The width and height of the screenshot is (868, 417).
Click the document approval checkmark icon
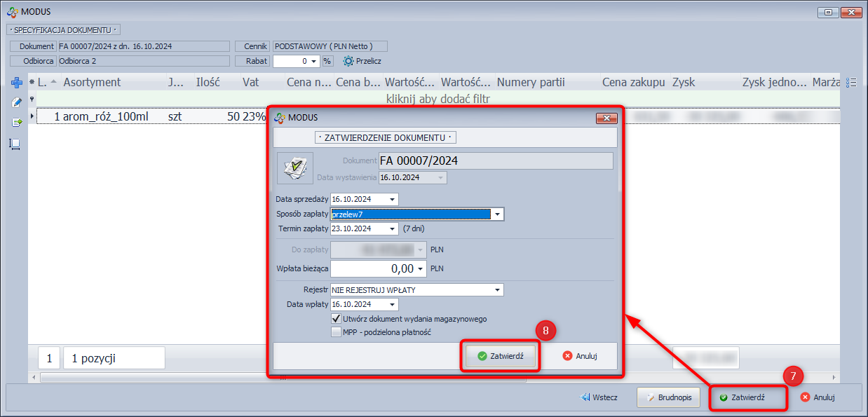point(295,168)
